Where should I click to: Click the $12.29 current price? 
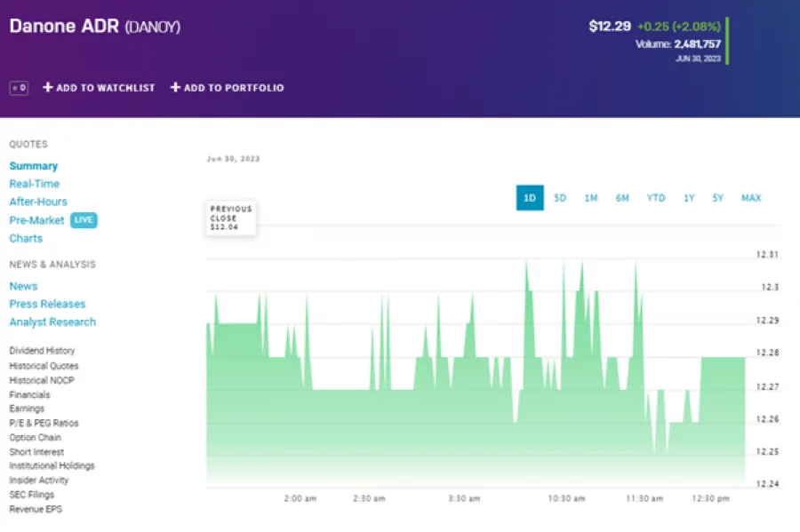(x=610, y=26)
